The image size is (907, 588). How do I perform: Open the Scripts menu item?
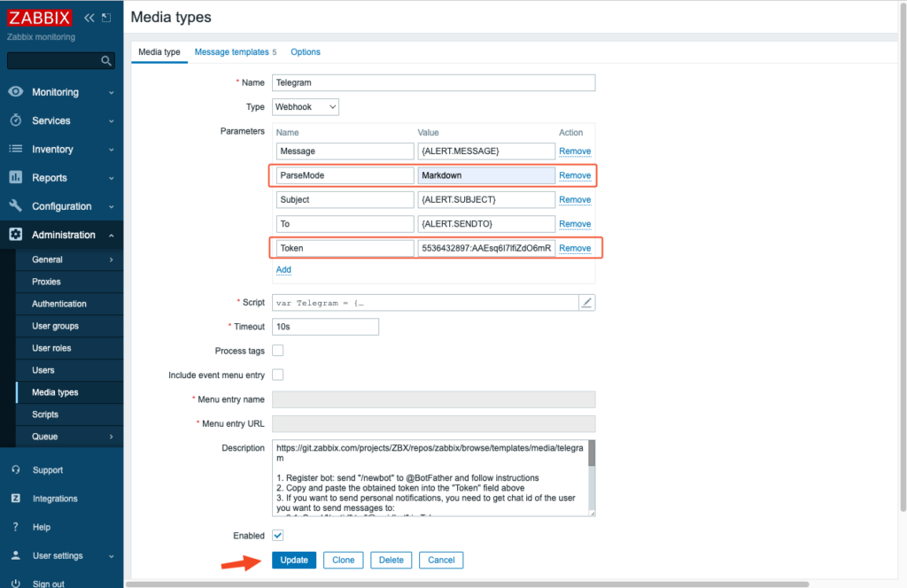[x=45, y=414]
